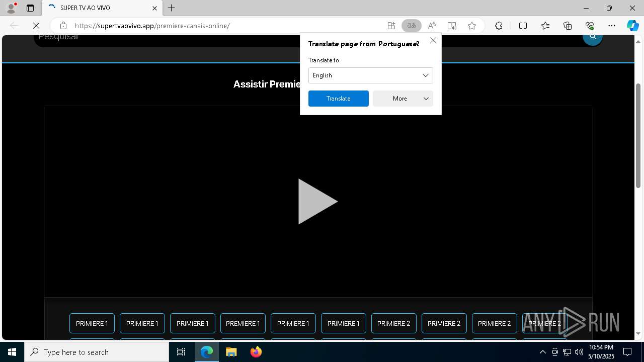
Task: Open a new browser tab
Action: [171, 8]
